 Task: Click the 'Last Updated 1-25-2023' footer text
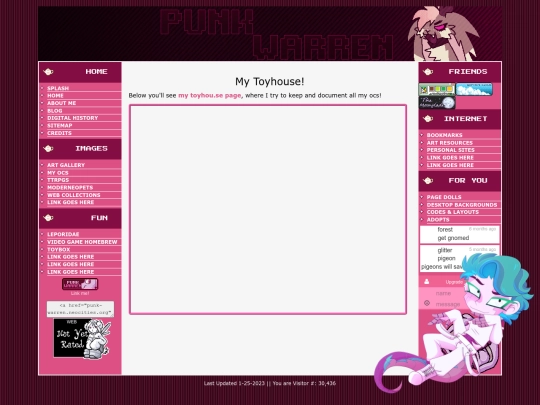tap(234, 383)
